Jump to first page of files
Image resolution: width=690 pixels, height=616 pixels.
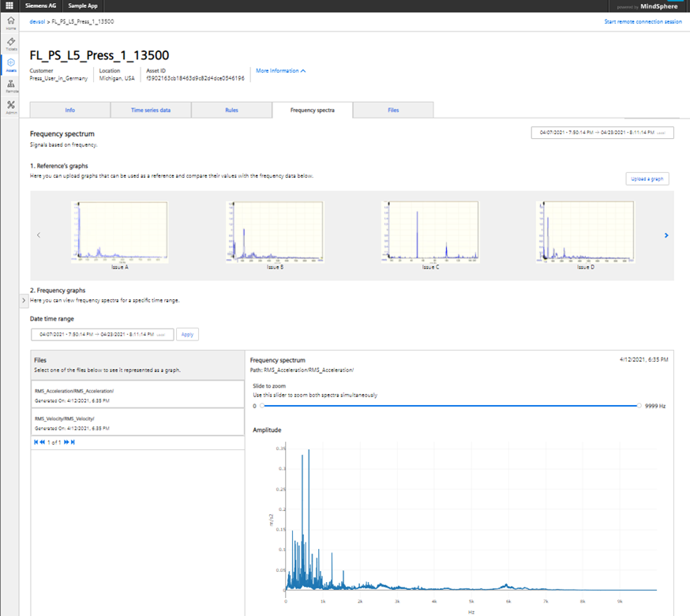click(36, 442)
